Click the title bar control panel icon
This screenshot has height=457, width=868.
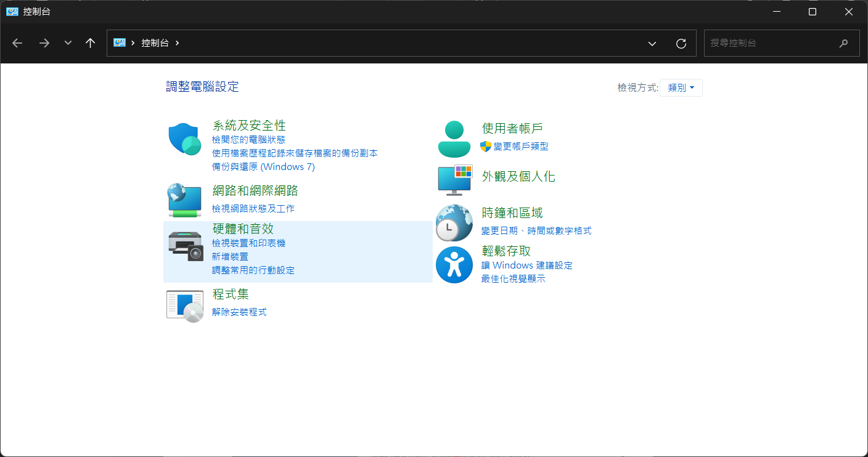[12, 12]
